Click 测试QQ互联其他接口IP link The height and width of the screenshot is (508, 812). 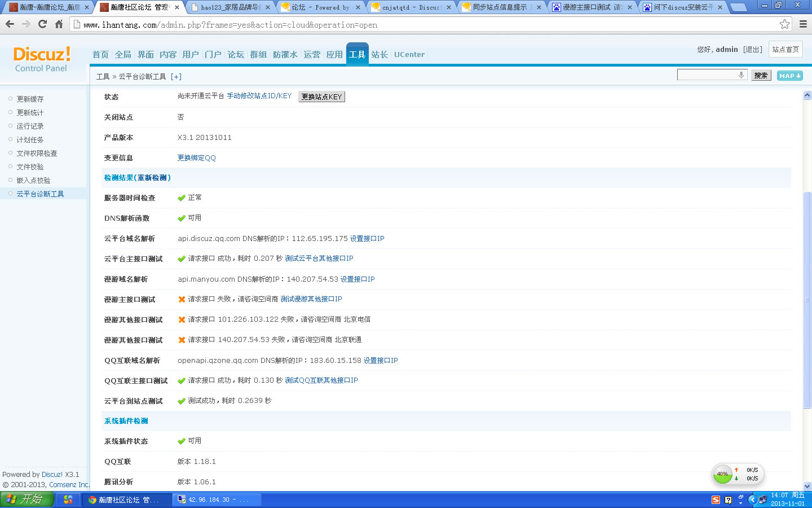321,380
